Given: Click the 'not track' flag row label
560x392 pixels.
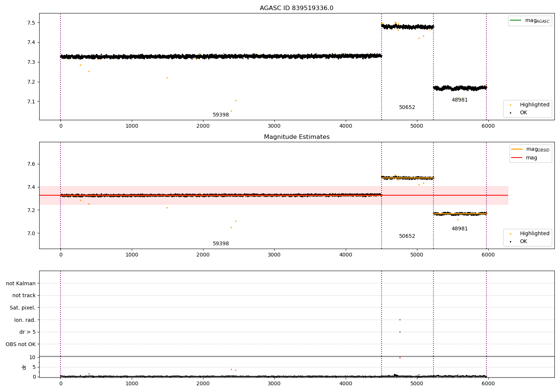Looking at the screenshot, I should [24, 295].
